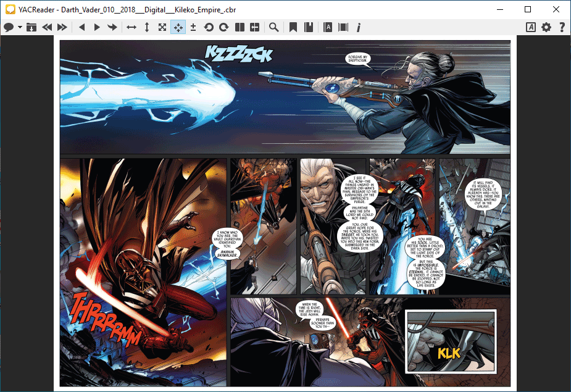Show comic information with the i icon
Image resolution: width=571 pixels, height=392 pixels.
(359, 27)
